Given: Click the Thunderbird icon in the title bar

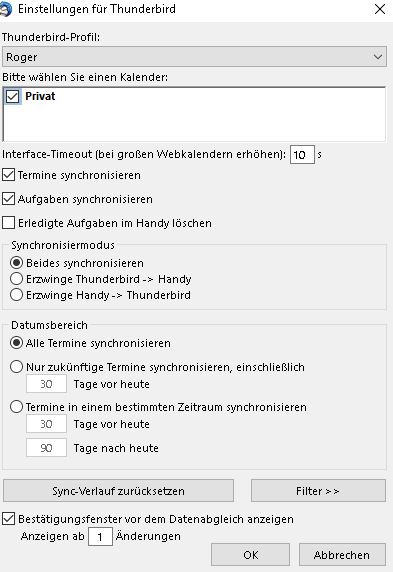Looking at the screenshot, I should click(5, 9).
